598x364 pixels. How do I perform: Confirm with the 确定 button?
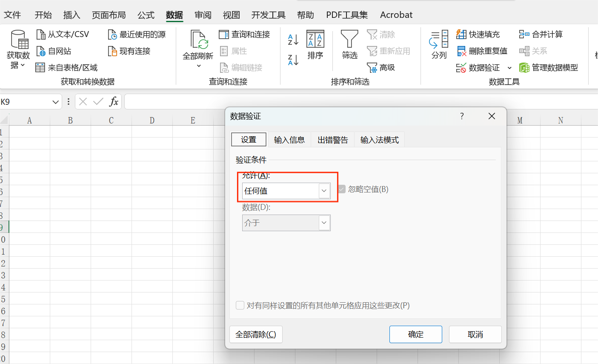(416, 335)
